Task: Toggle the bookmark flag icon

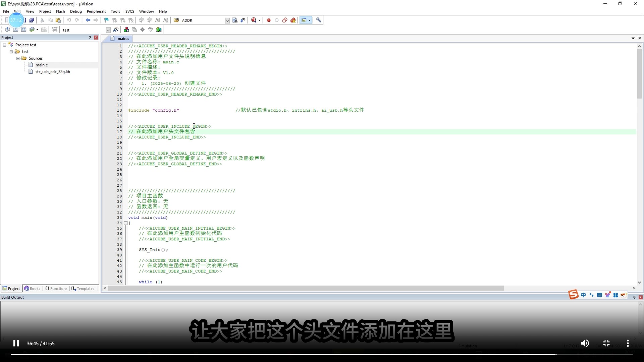Action: [x=106, y=20]
